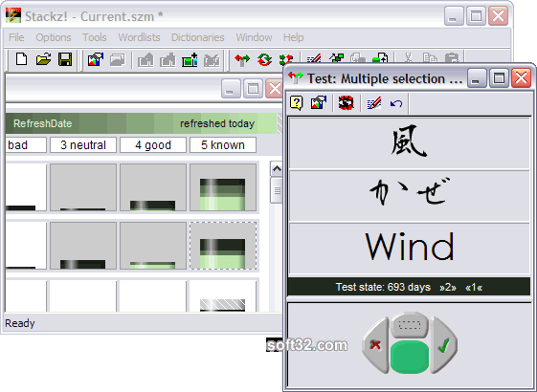
Task: Click the grayed stacked windows toolbar icon
Action: coord(117,60)
